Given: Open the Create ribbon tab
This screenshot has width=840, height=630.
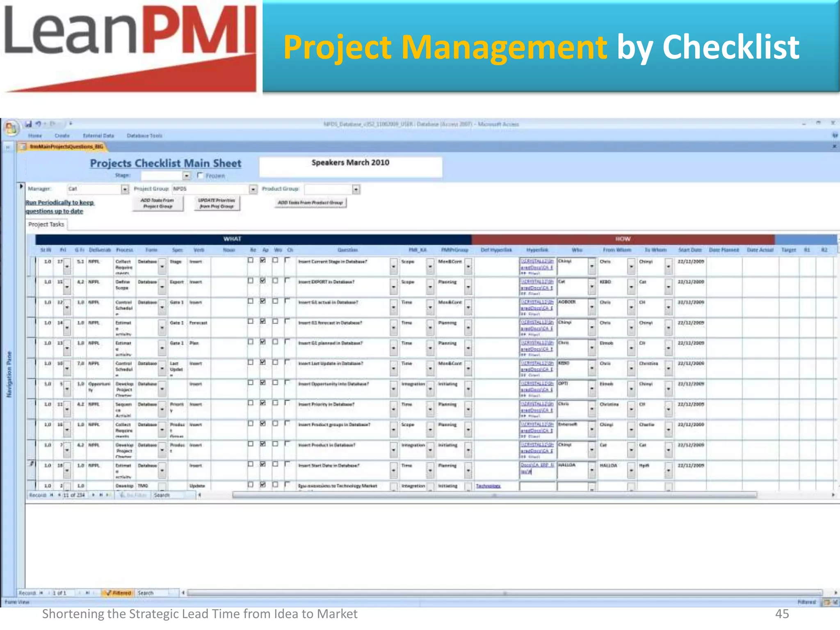Looking at the screenshot, I should (62, 136).
